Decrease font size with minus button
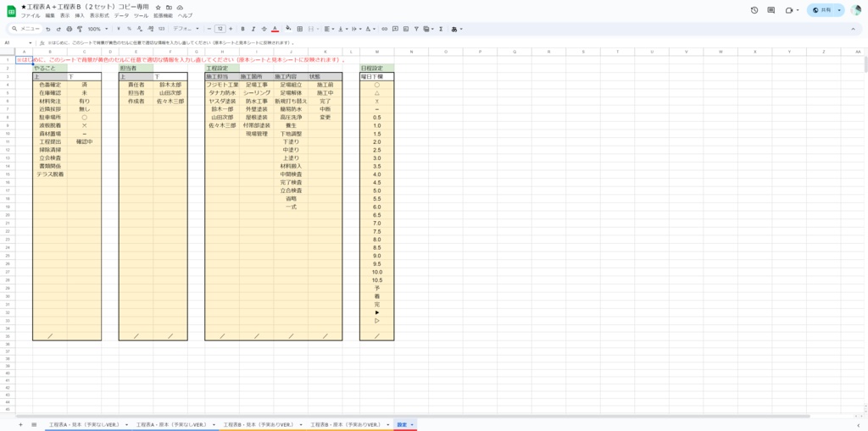 pos(209,29)
